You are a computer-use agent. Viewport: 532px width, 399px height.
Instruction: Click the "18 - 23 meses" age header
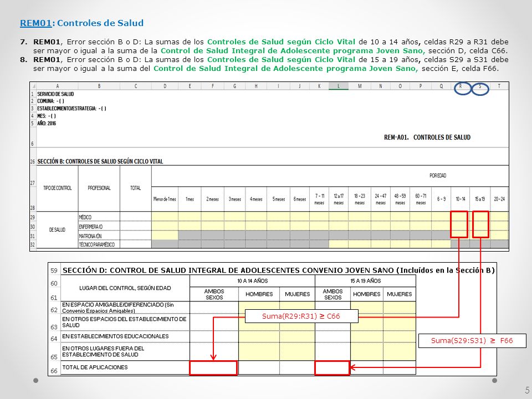[x=360, y=199]
